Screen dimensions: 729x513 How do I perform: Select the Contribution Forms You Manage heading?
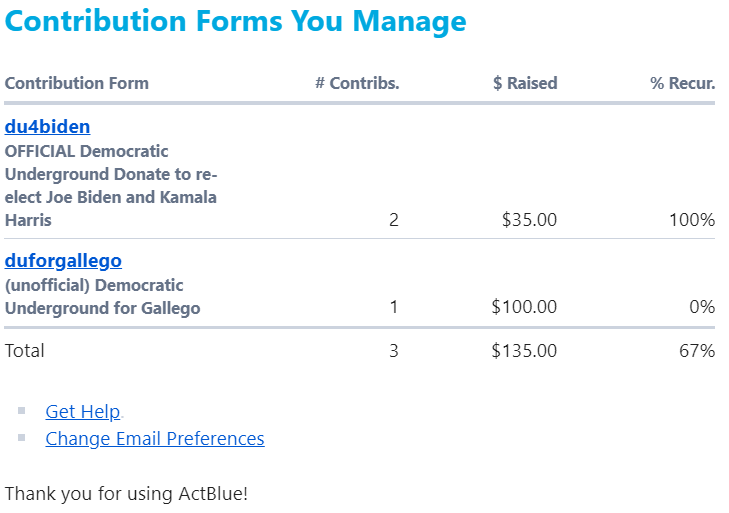[235, 21]
